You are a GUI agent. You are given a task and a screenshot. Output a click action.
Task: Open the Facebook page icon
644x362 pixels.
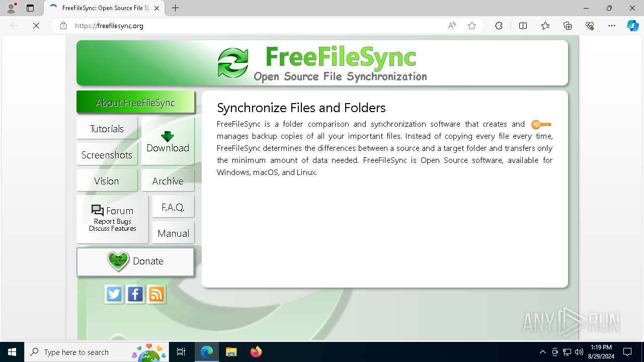[x=135, y=294]
